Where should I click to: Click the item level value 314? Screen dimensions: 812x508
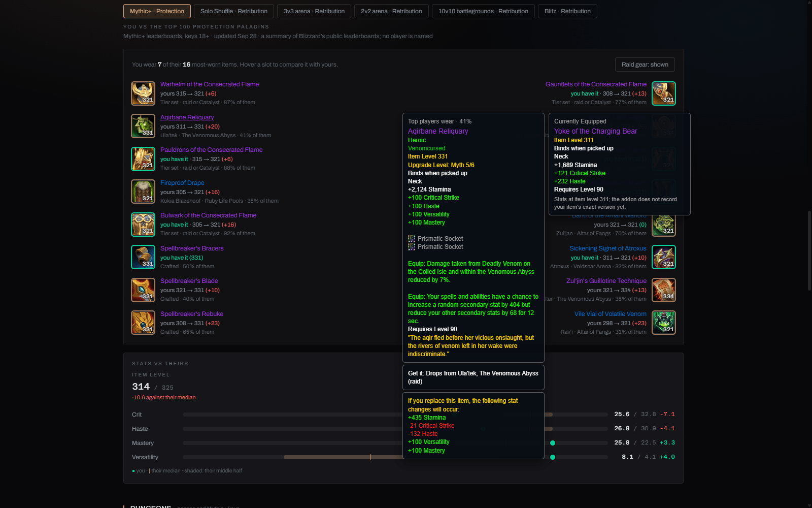(x=141, y=387)
